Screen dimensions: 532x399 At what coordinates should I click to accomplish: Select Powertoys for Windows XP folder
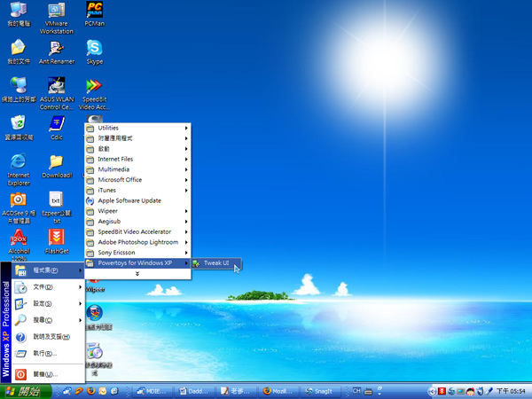pyautogui.click(x=137, y=263)
